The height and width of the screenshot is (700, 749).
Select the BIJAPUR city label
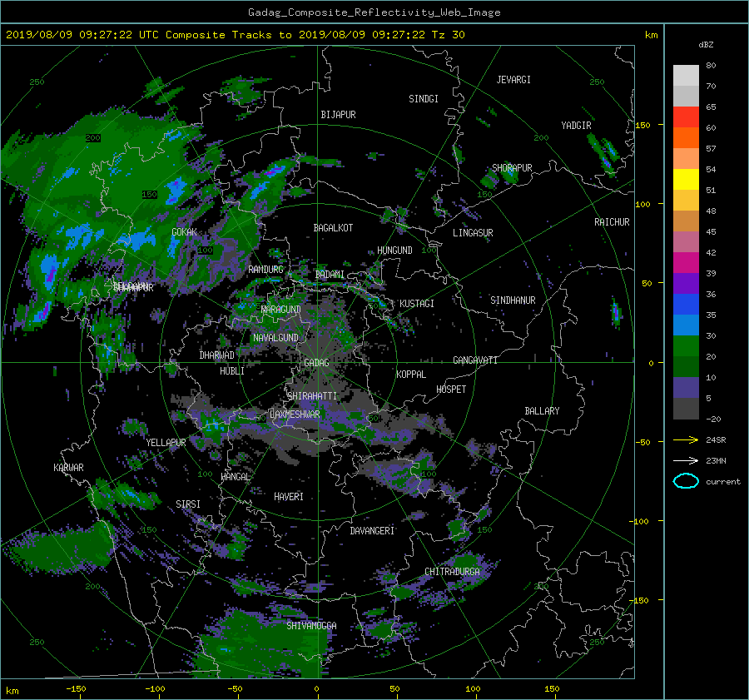[x=338, y=115]
